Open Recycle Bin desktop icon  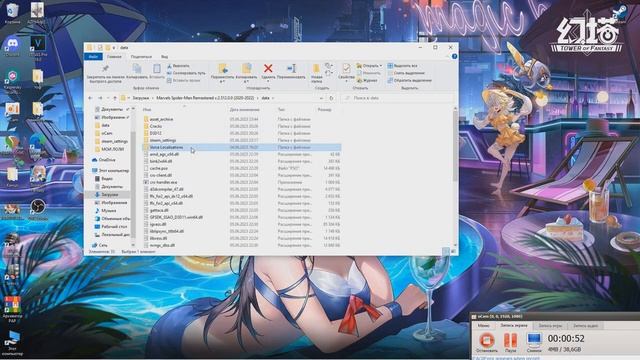coord(12,13)
